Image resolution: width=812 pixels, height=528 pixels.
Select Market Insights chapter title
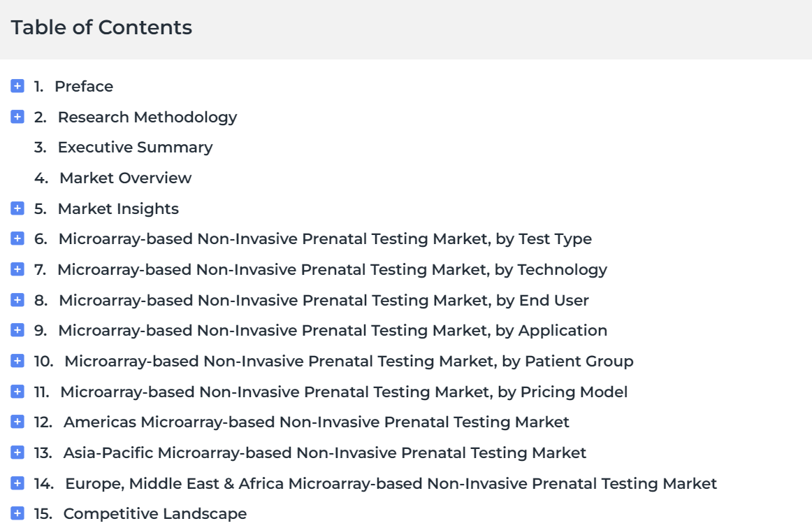pyautogui.click(x=118, y=209)
